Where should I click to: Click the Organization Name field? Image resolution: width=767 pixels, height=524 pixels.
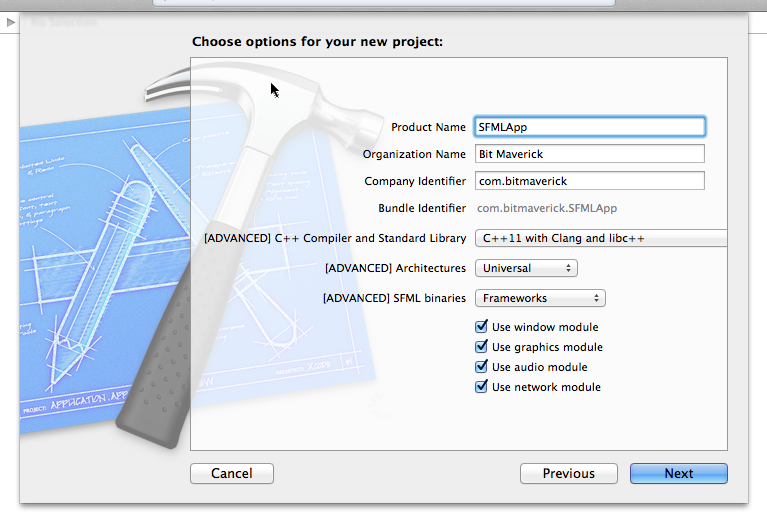point(589,154)
